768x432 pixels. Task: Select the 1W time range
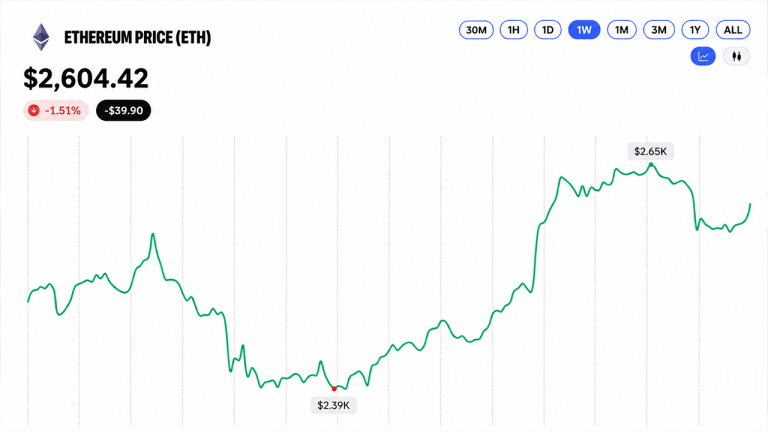(584, 30)
